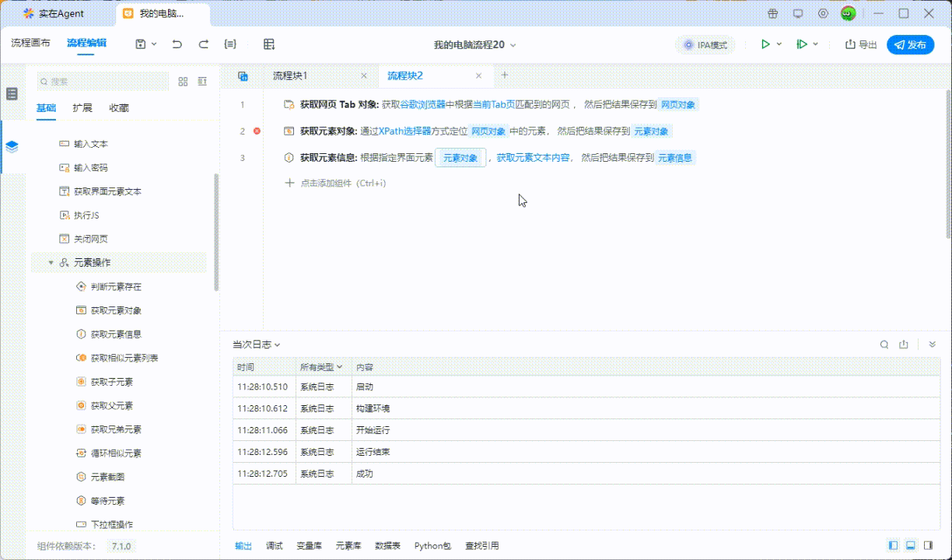952x560 pixels.
Task: Click the 导出 export button
Action: coord(861,44)
